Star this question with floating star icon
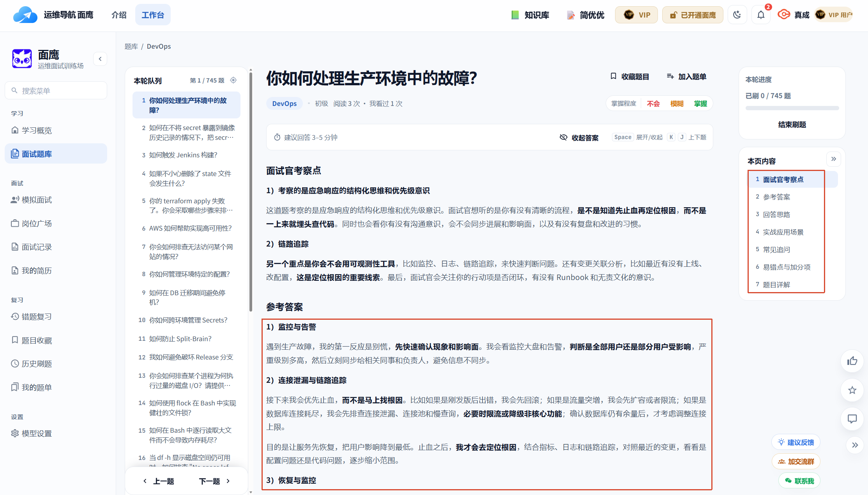 (852, 390)
